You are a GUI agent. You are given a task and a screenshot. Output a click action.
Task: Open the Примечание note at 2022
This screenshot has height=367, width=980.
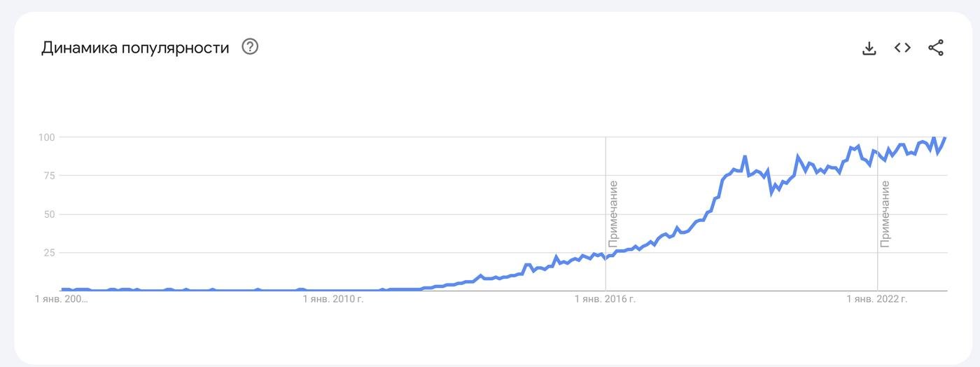[x=885, y=214]
